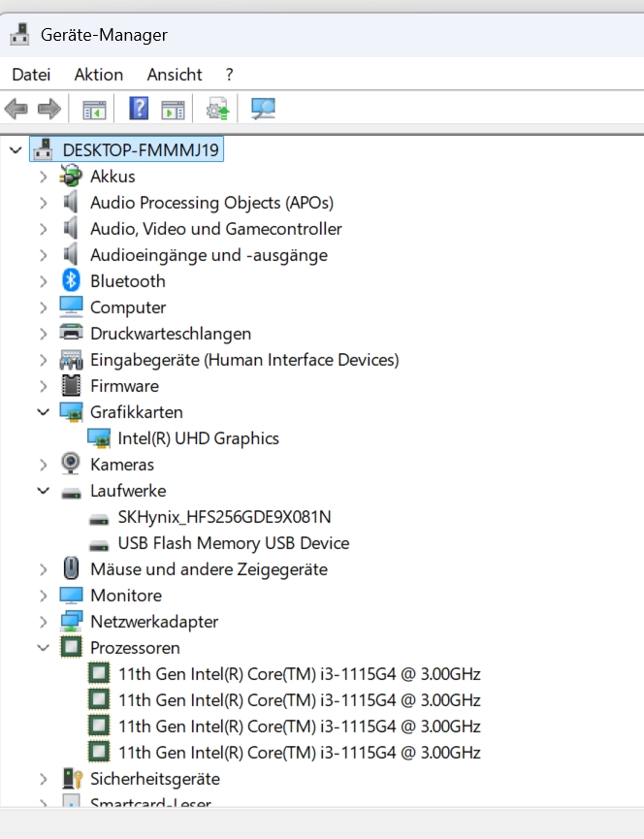Viewport: 644px width, 839px height.
Task: Expand Audio, Video und Gamecontroller
Action: coord(44,229)
